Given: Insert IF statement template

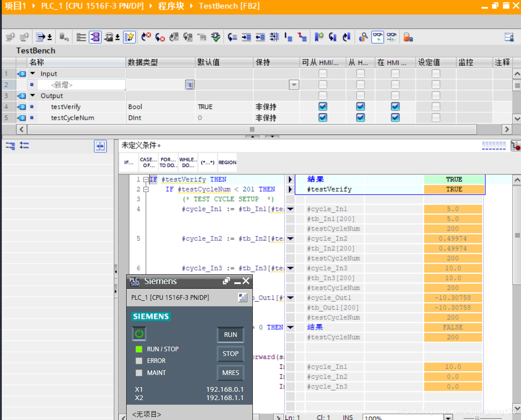Looking at the screenshot, I should click(x=129, y=162).
